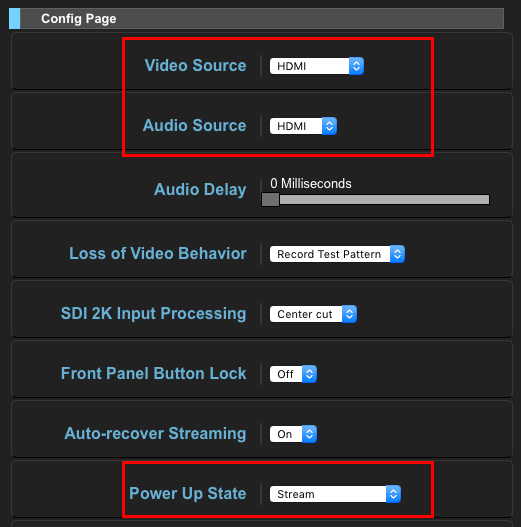Click the blue Config Page header marker
The height and width of the screenshot is (527, 521).
point(14,18)
